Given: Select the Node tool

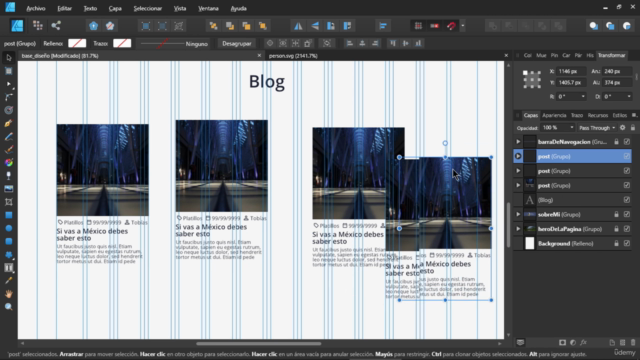Looking at the screenshot, I should (x=9, y=84).
